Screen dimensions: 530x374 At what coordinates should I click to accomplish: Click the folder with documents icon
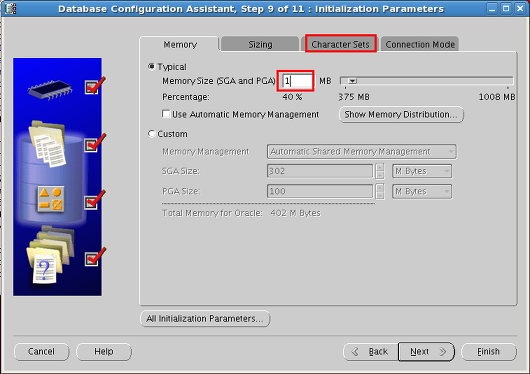tap(47, 144)
